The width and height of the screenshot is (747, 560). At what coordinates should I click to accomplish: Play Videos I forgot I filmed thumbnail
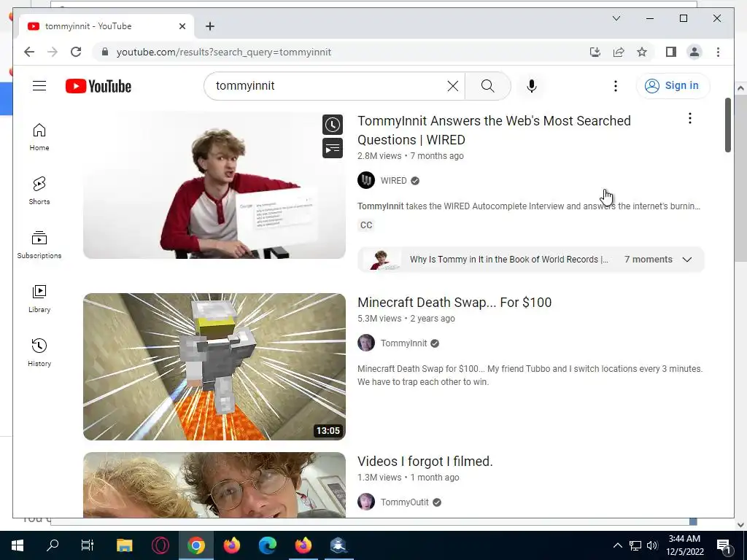point(214,485)
